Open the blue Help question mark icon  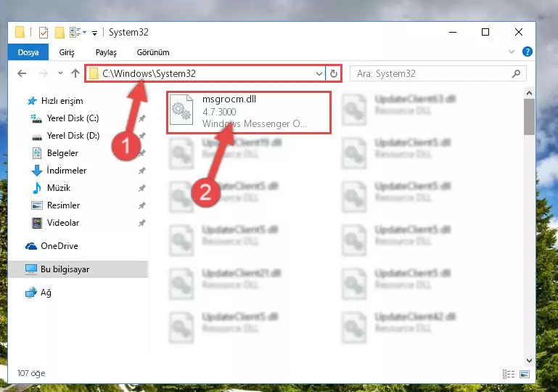(x=527, y=52)
